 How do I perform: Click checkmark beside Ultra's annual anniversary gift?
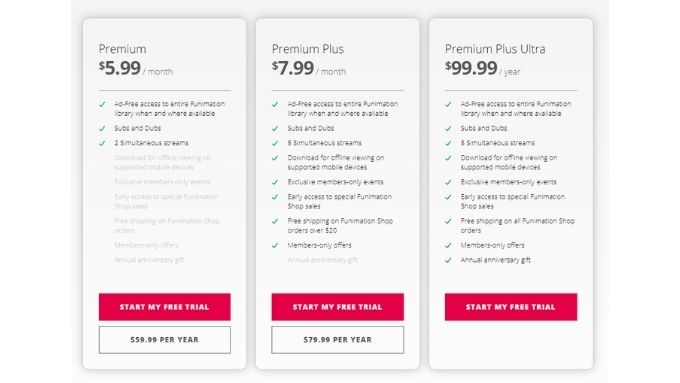click(x=448, y=260)
